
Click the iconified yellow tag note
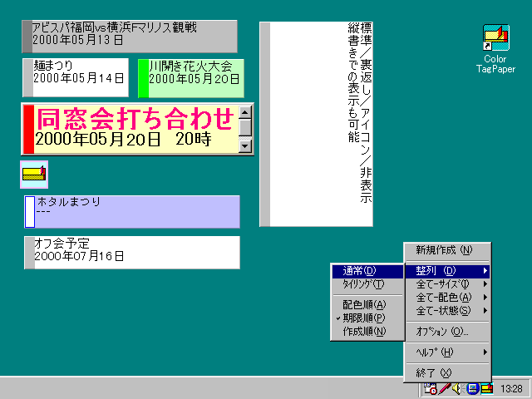pyautogui.click(x=34, y=175)
